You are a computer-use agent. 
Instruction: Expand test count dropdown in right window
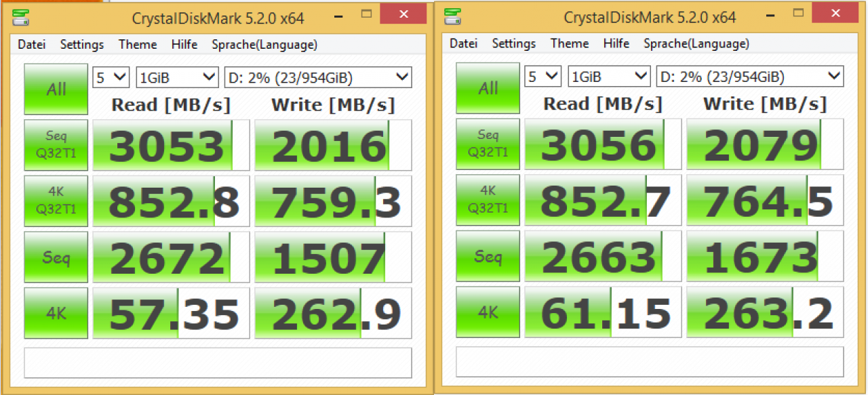542,77
